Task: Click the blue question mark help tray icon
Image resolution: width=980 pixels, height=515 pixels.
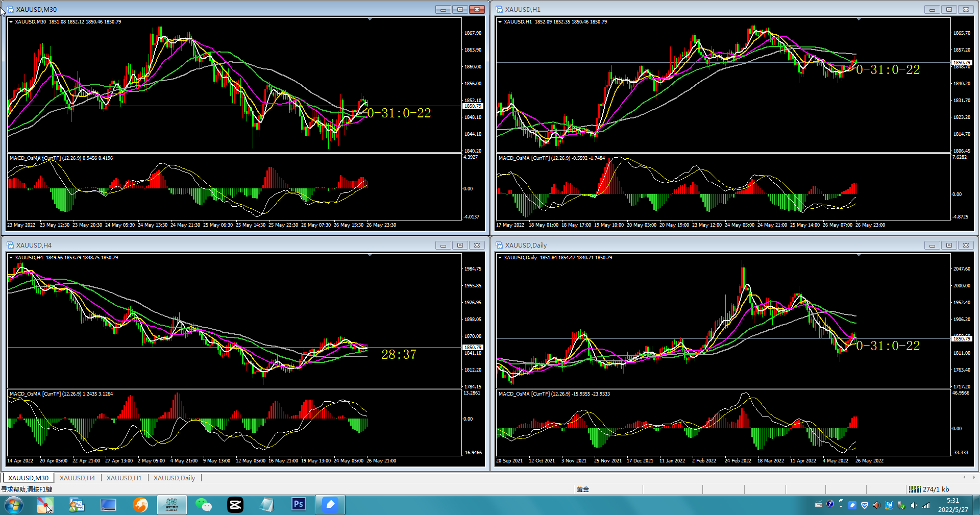Action: (830, 504)
